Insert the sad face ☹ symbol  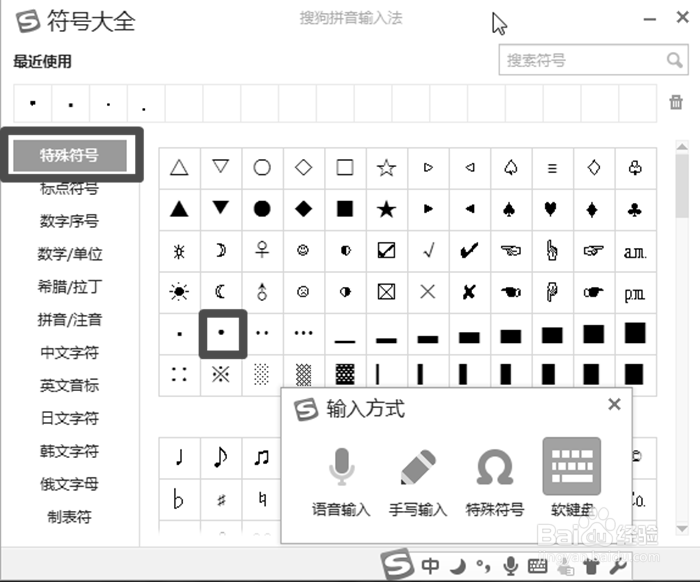(304, 292)
